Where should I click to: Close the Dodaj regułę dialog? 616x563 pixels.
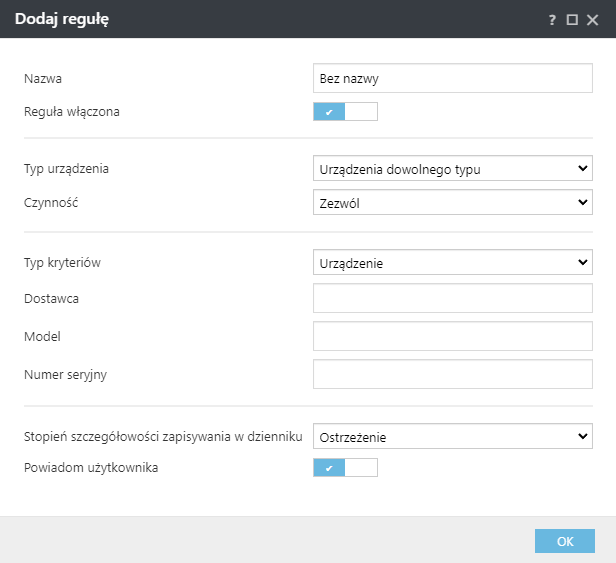(593, 19)
